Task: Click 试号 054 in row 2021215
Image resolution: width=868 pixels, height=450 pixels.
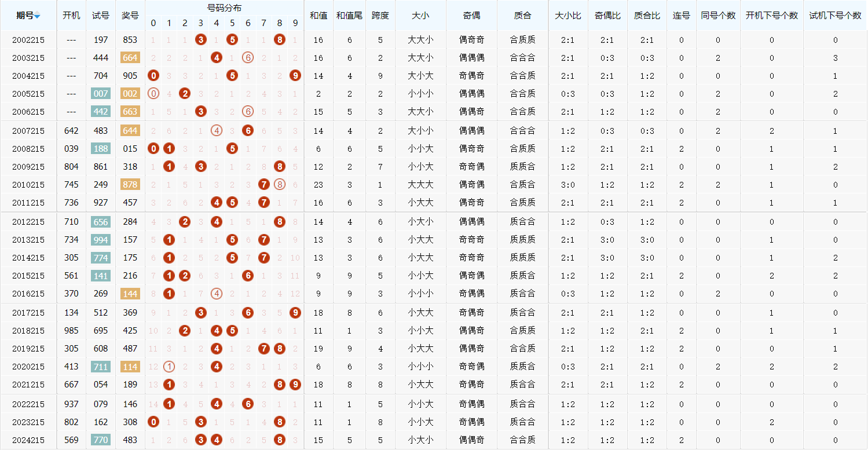Action: [101, 385]
